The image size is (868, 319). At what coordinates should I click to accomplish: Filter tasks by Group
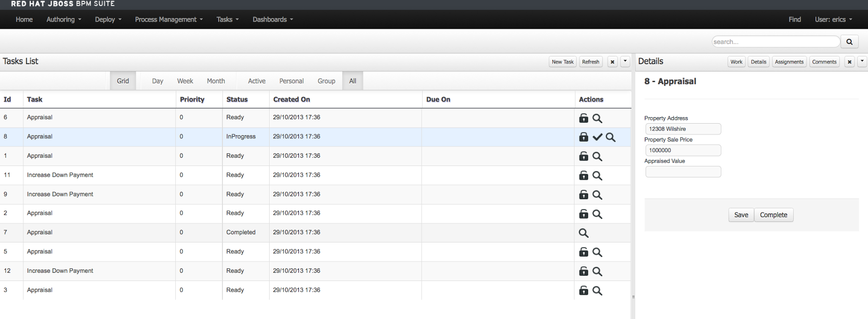click(326, 81)
